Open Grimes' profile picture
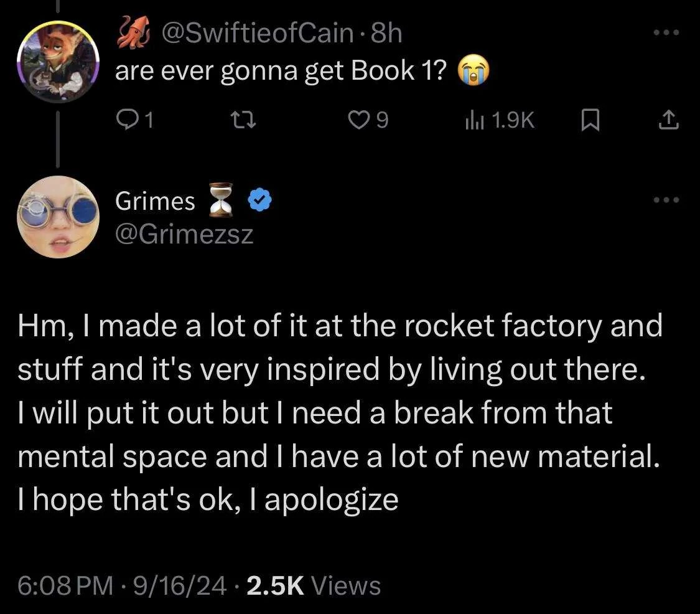This screenshot has height=614, width=700. pos(57,217)
